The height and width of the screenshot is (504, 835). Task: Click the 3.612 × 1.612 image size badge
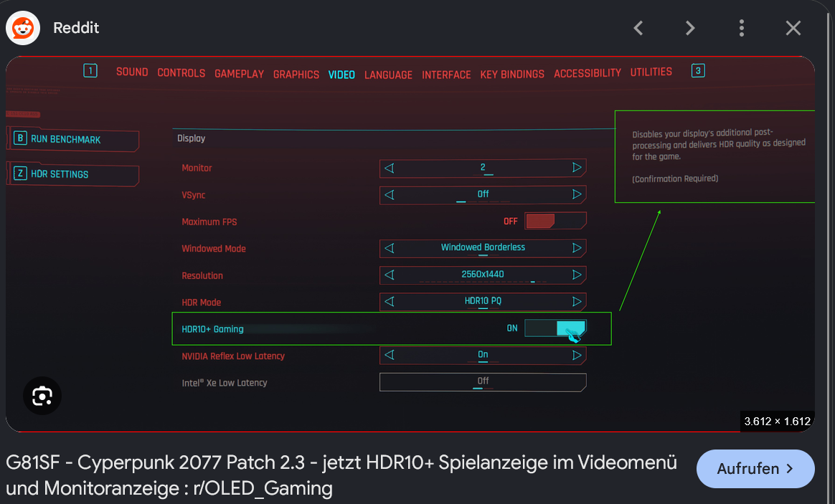coord(777,421)
